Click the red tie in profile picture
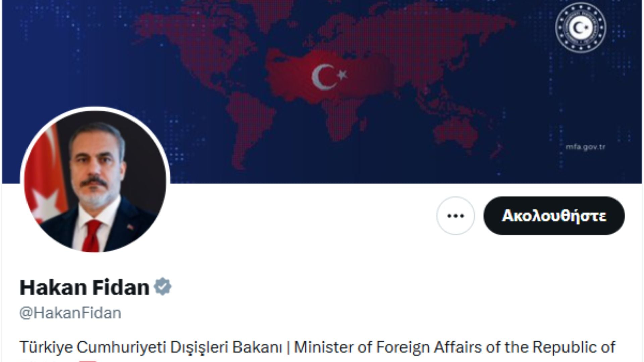644x362 pixels. tap(92, 235)
